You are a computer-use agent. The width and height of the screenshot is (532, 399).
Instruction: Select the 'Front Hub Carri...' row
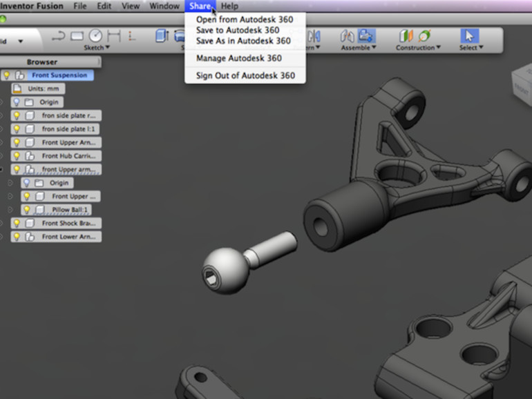[x=56, y=156]
